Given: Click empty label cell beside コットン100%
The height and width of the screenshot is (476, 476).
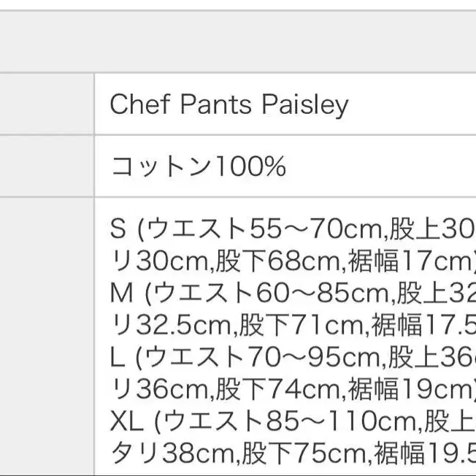Looking at the screenshot, I should tap(47, 166).
